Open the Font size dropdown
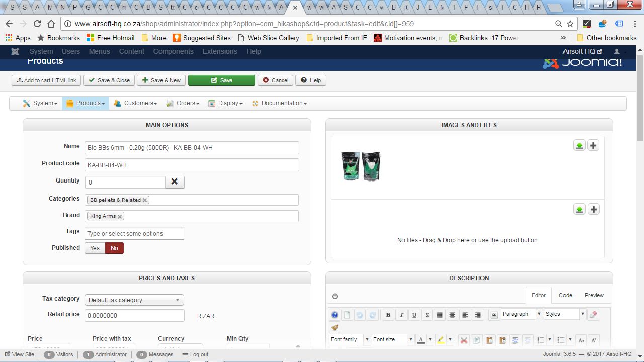Screen dimensions: 644x362 [x=392, y=340]
